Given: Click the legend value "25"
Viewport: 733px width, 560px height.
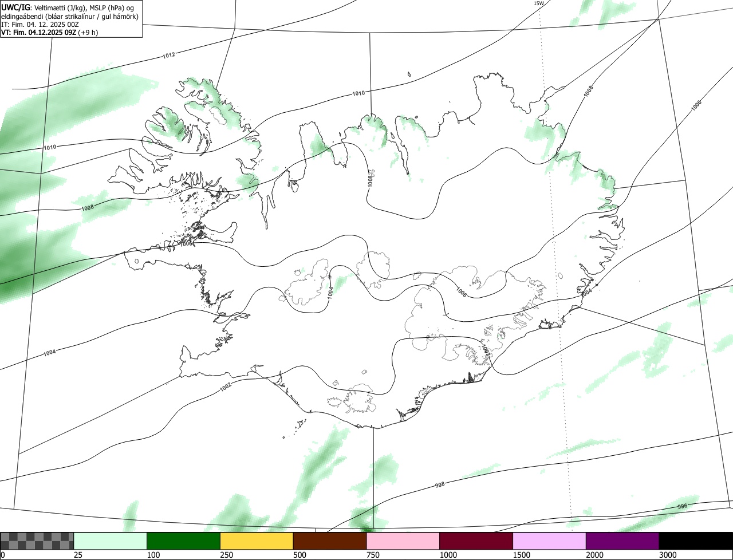Looking at the screenshot, I should coord(77,555).
